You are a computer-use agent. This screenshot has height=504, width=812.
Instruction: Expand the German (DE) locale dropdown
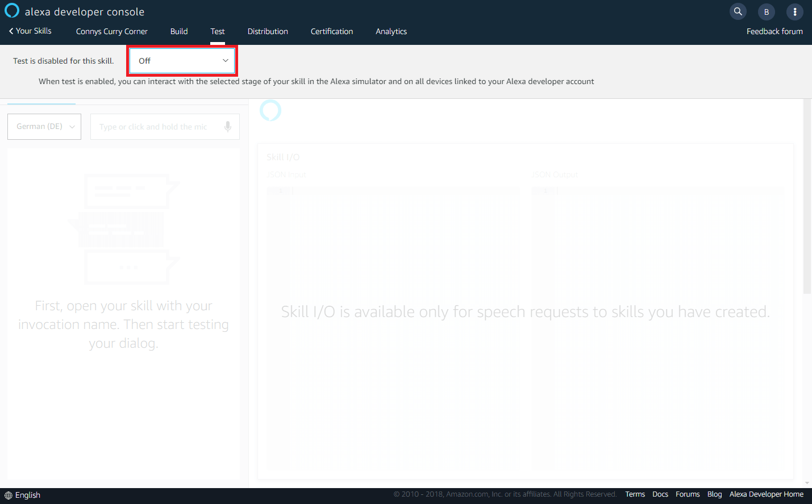pyautogui.click(x=44, y=126)
